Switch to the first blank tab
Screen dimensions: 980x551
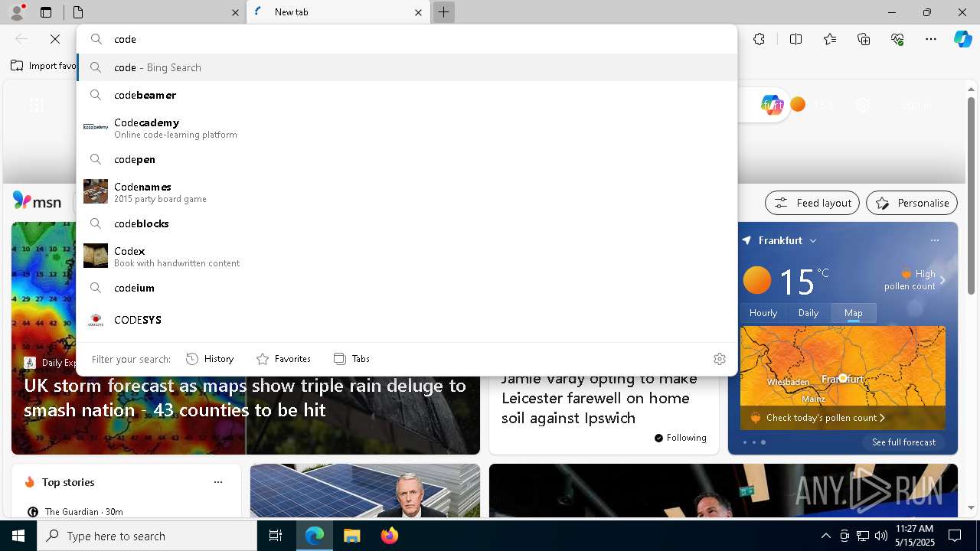click(154, 12)
